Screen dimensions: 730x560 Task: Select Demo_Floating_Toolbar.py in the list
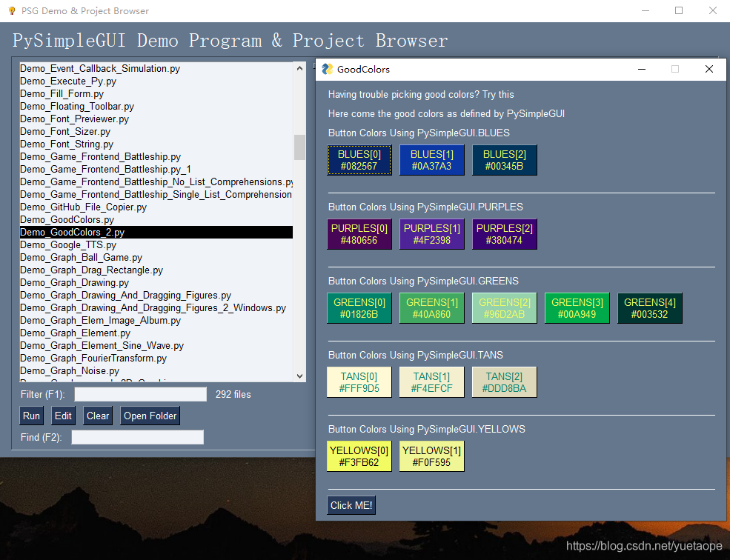[x=156, y=106]
